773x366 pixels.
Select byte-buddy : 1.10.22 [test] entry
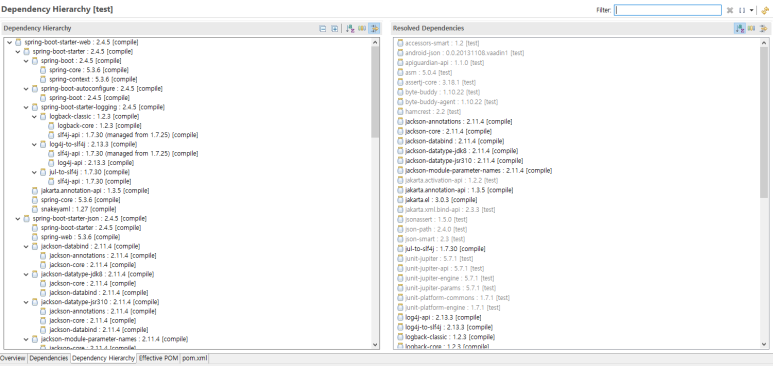[442, 92]
